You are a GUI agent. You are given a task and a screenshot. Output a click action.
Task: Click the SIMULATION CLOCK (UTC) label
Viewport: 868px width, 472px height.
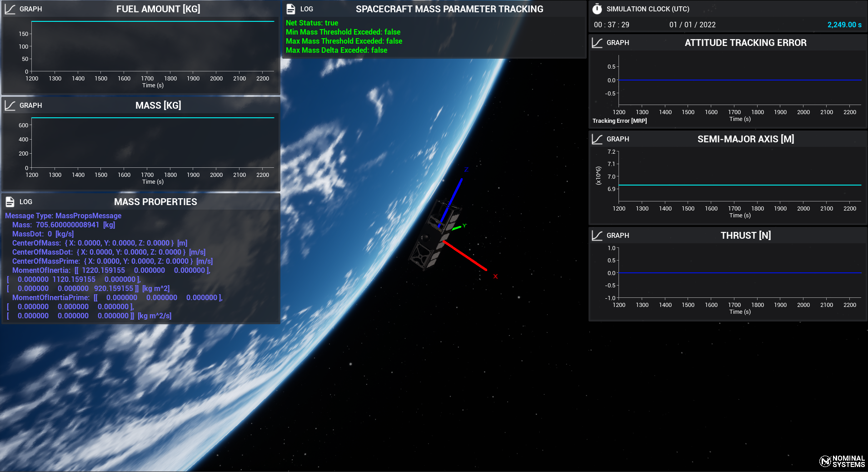[648, 9]
